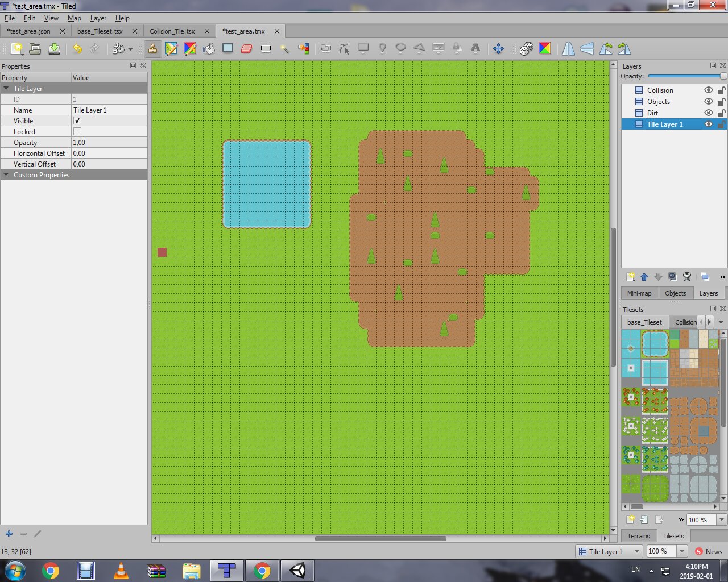728x582 pixels.
Task: Switch to the Terrains view
Action: coord(639,535)
